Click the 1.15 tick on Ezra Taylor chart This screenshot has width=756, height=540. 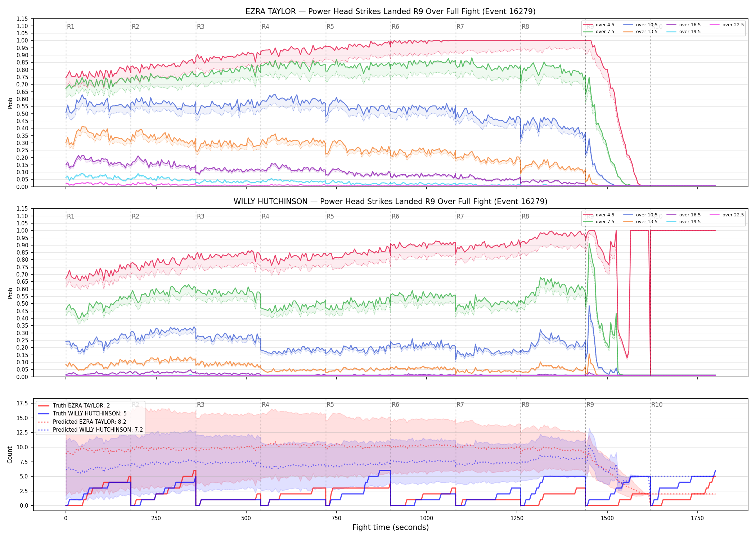click(22, 19)
